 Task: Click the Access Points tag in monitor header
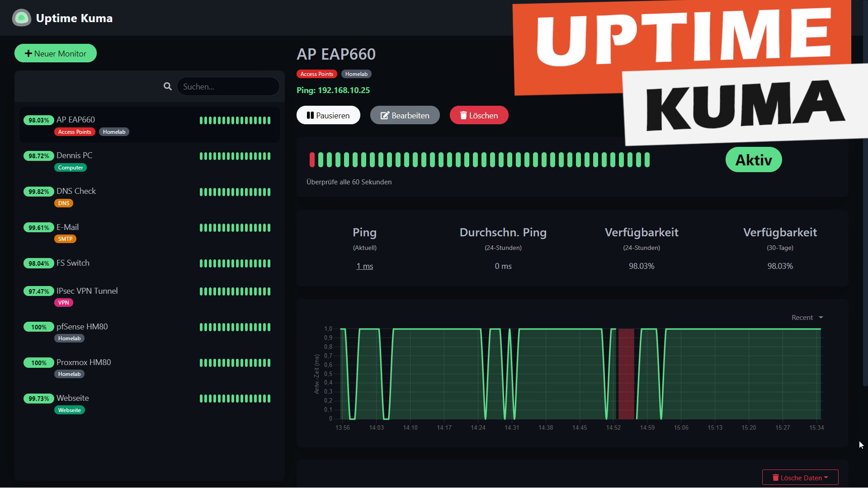[316, 74]
